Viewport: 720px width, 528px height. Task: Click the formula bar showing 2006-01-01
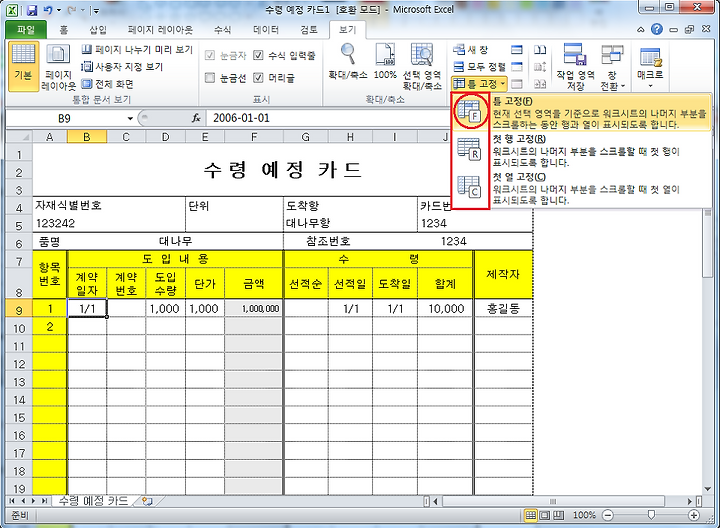click(x=327, y=118)
